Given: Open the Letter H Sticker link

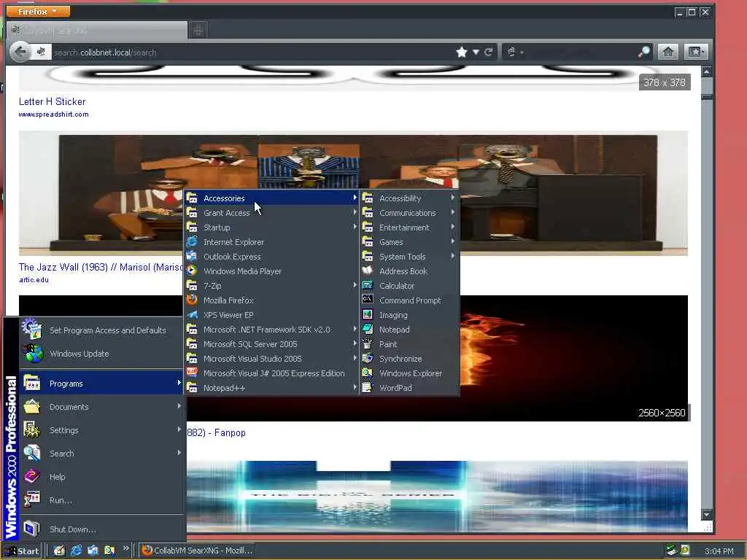Looking at the screenshot, I should [x=53, y=101].
